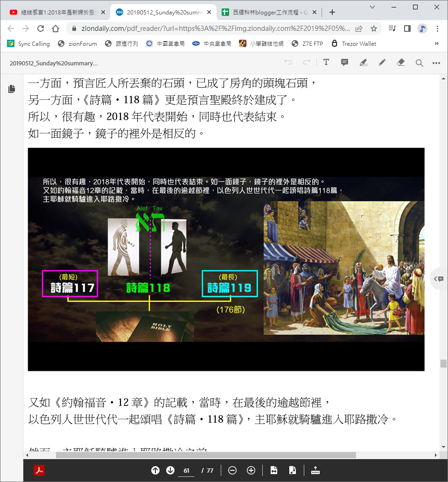448x482 pixels.
Task: Toggle the browser side panel
Action: [407, 28]
